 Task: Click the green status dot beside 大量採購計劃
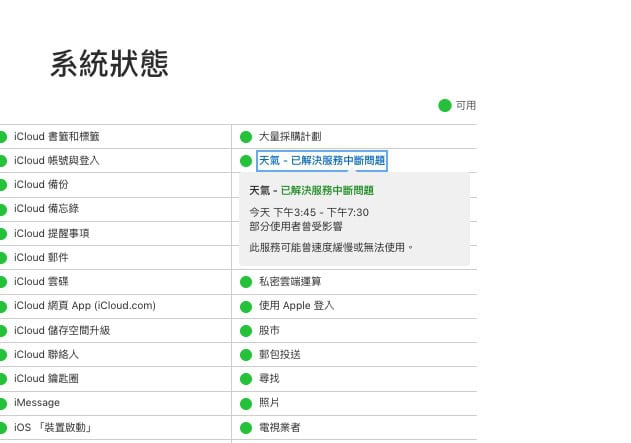tap(246, 137)
